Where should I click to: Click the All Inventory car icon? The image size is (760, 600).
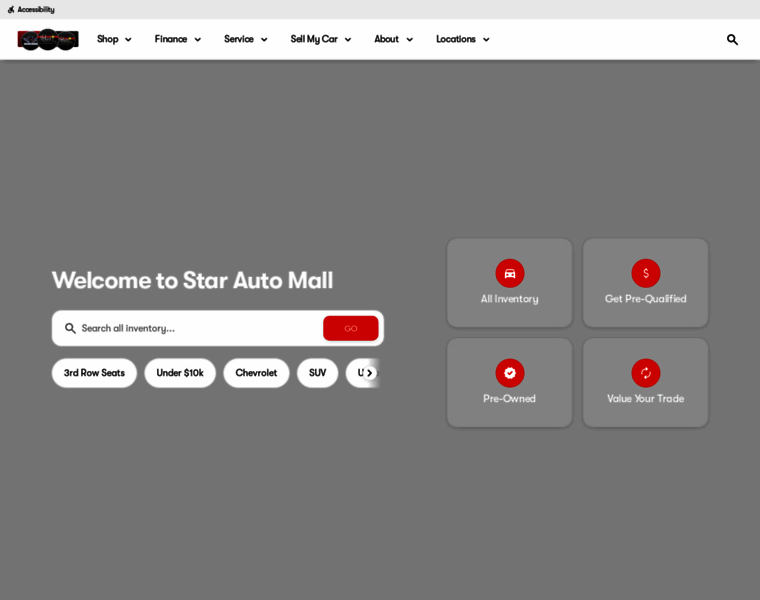(510, 273)
